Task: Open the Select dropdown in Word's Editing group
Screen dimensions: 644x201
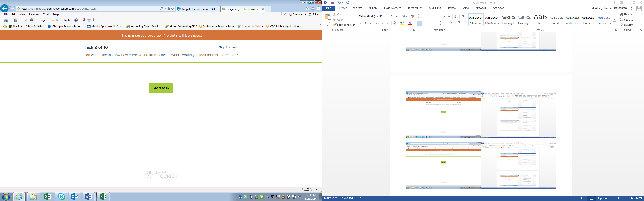Action: tap(626, 25)
